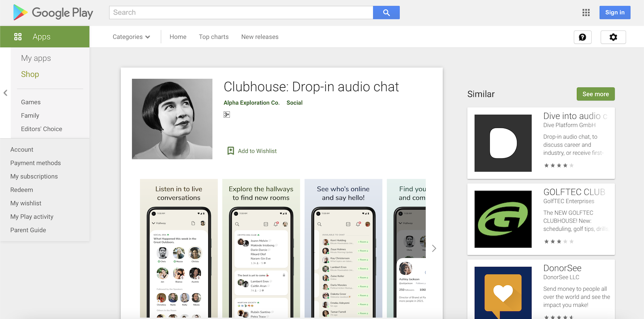Open Games category in sidebar
Screen dimensions: 644x319
click(31, 102)
